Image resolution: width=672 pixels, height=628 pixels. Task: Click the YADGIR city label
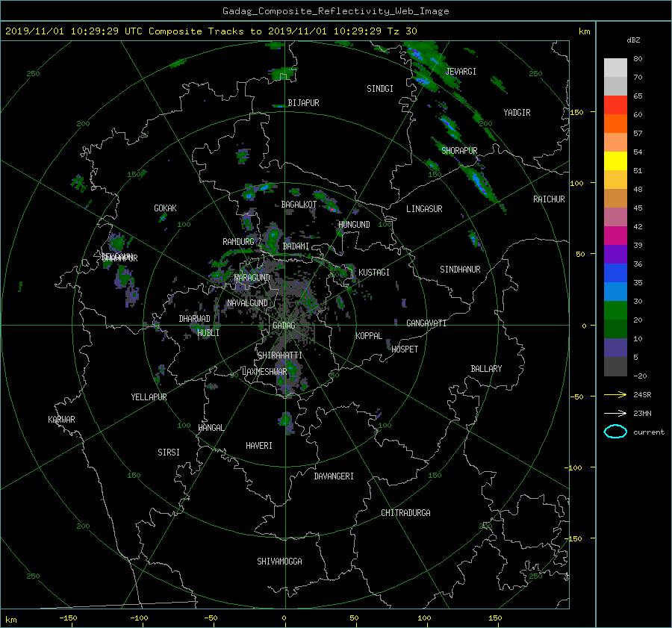tap(517, 113)
